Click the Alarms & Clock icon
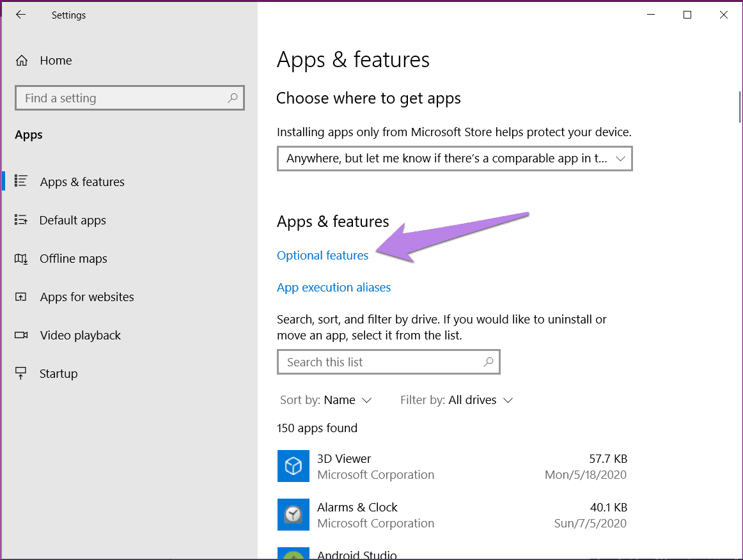Viewport: 743px width, 560px height. click(293, 515)
